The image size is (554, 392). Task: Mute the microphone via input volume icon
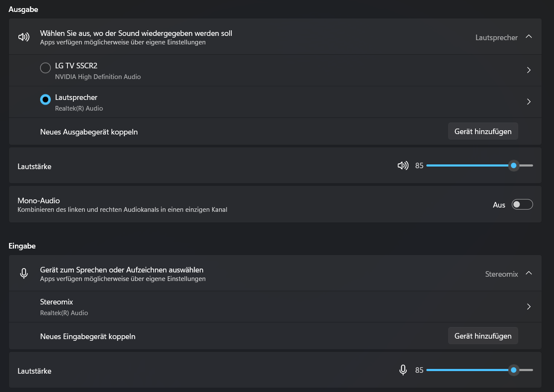click(402, 370)
